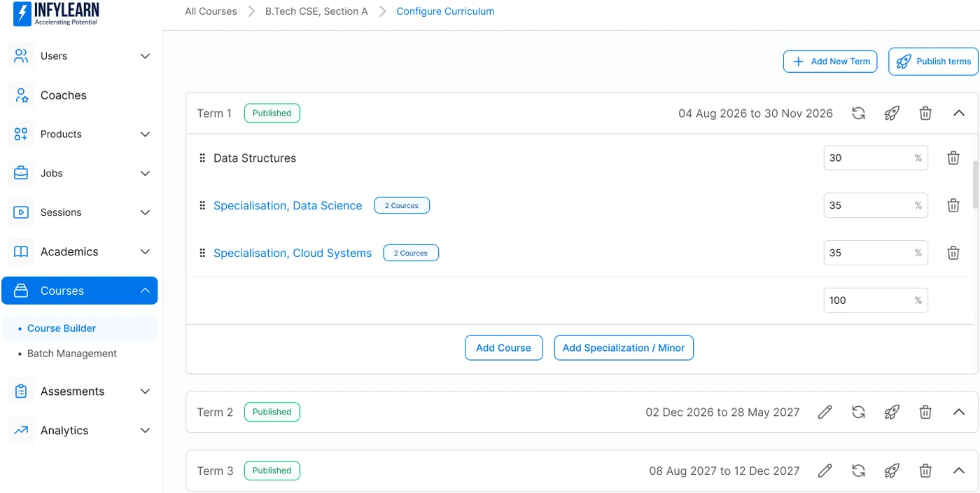Refresh Term 2 with the sync icon
Screen dimensions: 980x493
pyautogui.click(x=858, y=412)
